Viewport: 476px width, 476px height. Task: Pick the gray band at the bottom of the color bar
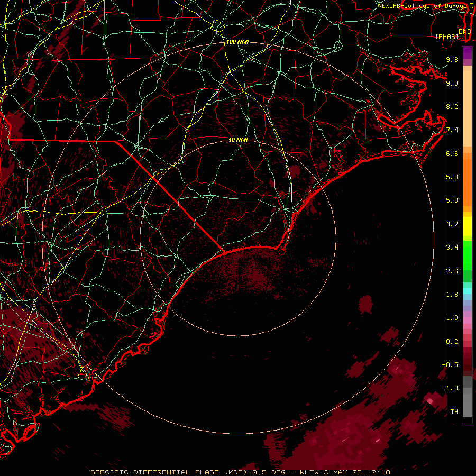(x=467, y=404)
